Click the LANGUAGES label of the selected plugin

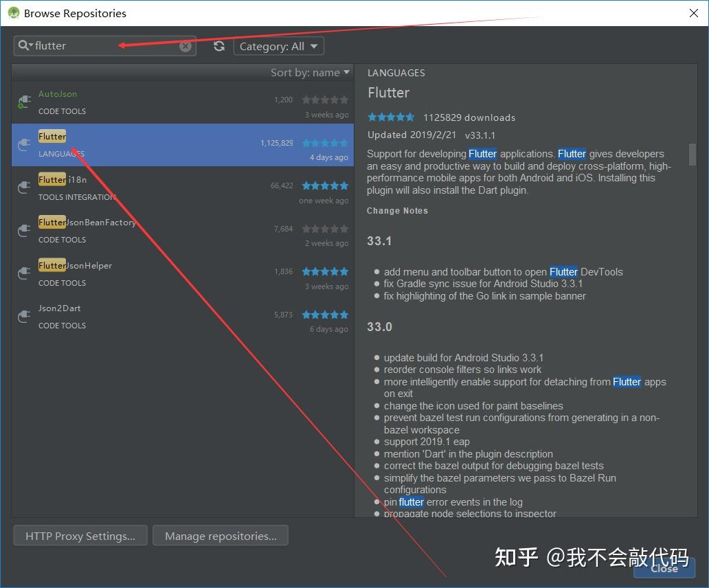click(61, 154)
